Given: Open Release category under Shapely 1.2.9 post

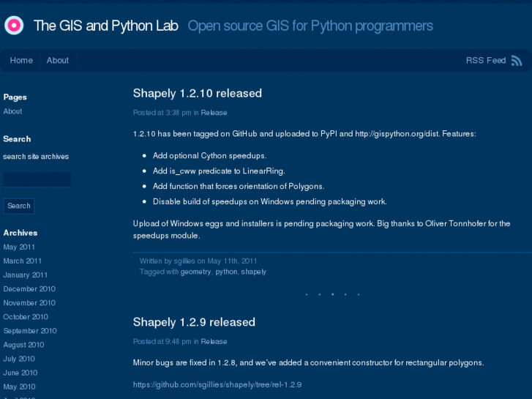Looking at the screenshot, I should [x=214, y=342].
